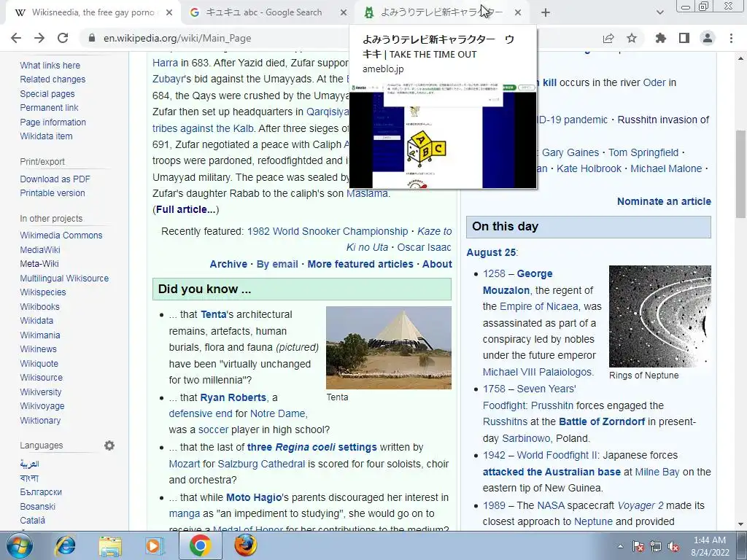
Task: Go forward with the browser forward arrow
Action: pos(39,38)
